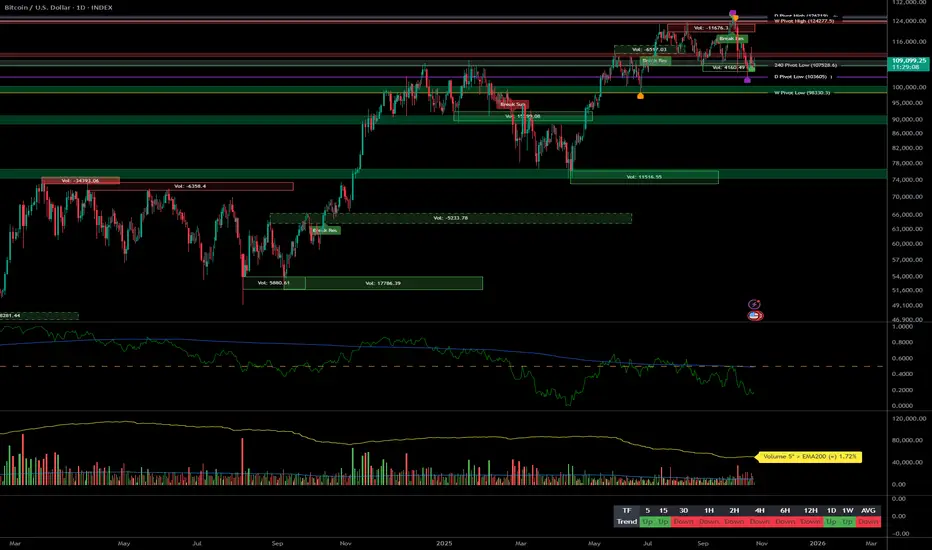
Task: Click the lightning bolt event icon
Action: point(754,304)
